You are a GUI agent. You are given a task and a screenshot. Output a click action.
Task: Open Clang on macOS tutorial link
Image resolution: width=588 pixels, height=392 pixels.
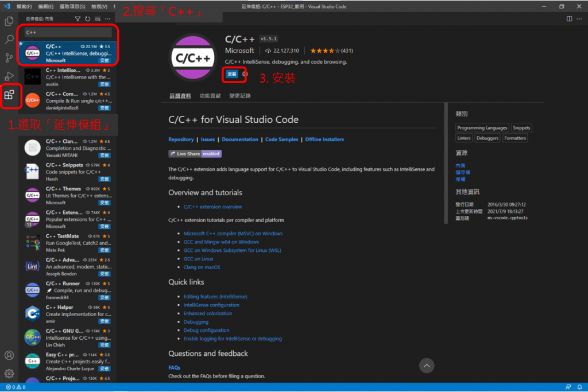coord(202,267)
